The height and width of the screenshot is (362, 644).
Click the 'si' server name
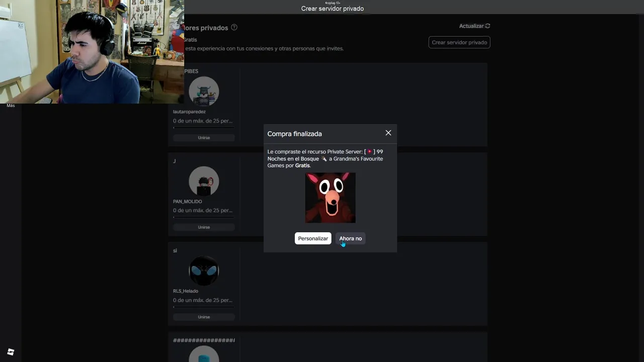[x=175, y=250]
